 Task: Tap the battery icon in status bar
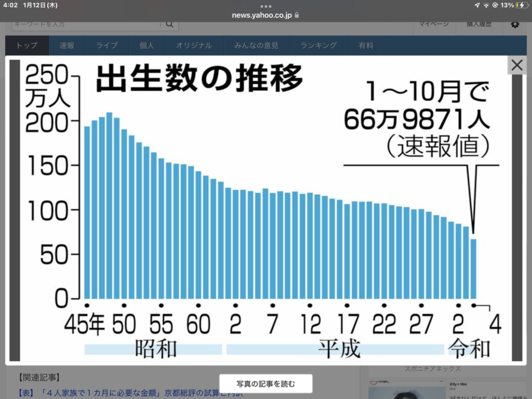click(521, 5)
